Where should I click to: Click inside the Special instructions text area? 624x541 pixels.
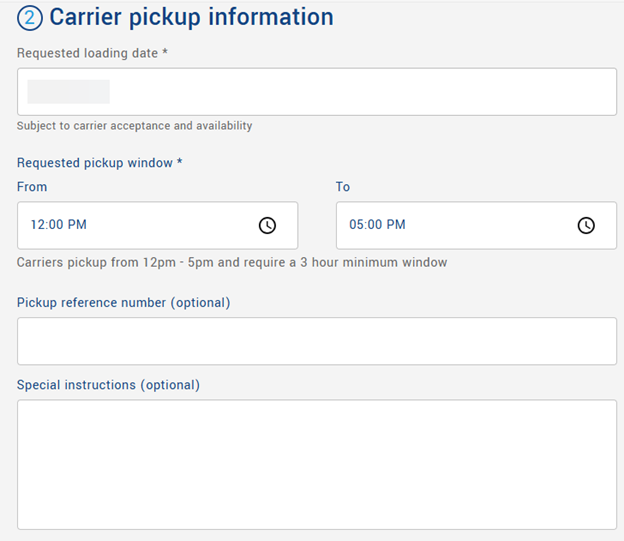tap(316, 464)
